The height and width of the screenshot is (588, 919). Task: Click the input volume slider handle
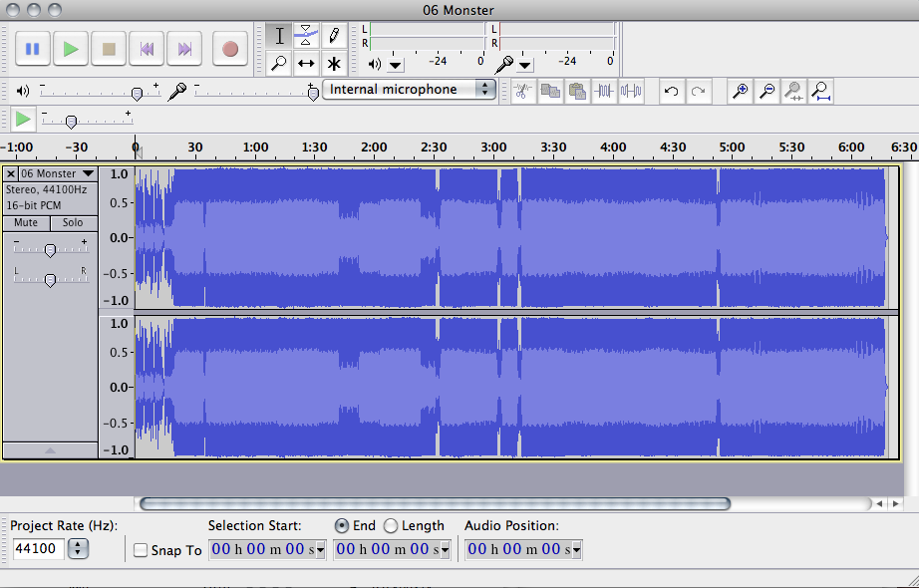(x=313, y=94)
